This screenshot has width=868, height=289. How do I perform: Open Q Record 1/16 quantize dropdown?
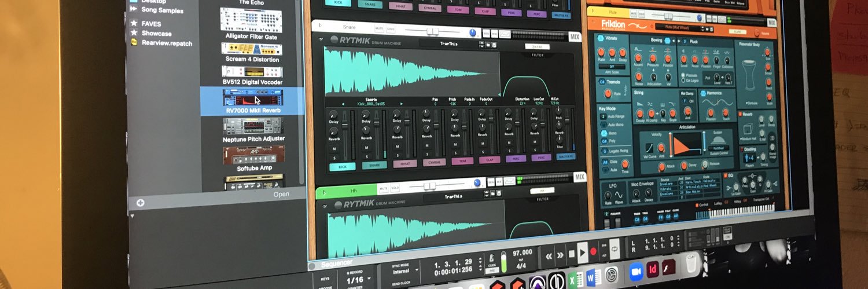point(359,280)
